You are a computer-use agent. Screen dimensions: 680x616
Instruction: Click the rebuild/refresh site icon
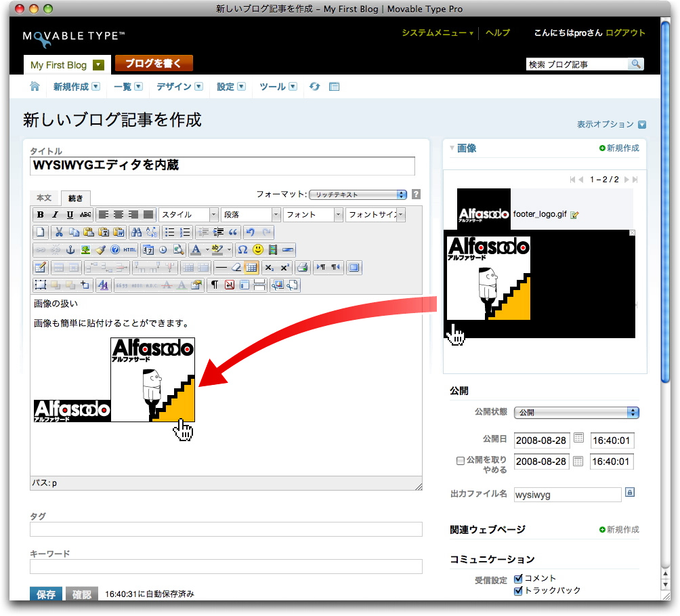314,86
